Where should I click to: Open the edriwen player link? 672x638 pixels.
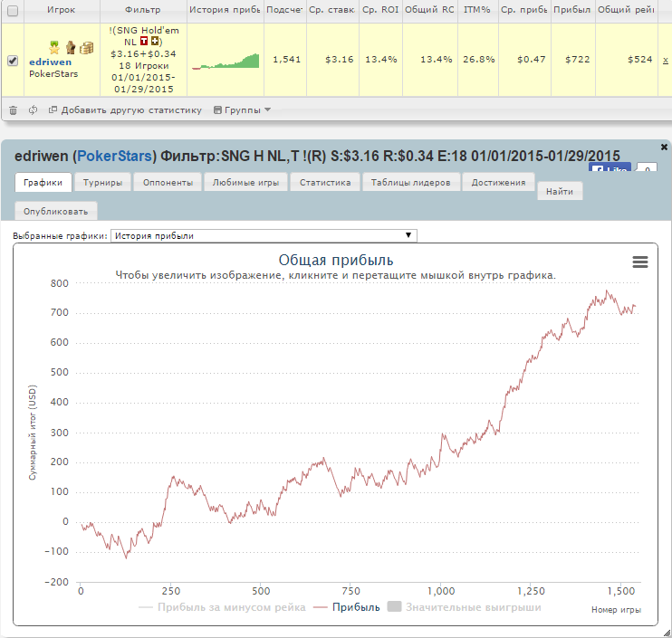coord(50,62)
